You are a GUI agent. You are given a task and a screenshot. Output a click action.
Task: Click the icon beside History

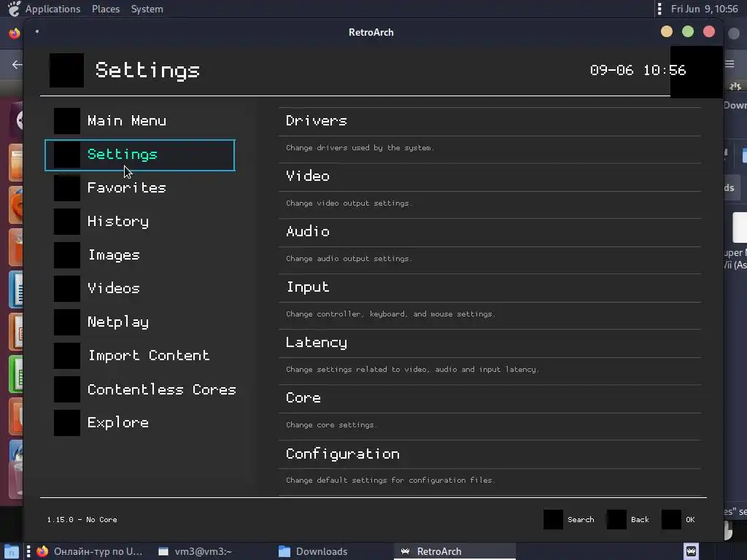click(x=66, y=222)
